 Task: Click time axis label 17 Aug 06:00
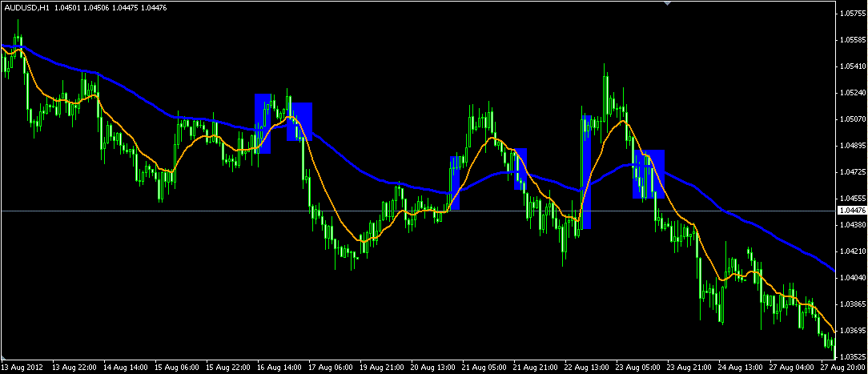click(x=331, y=368)
